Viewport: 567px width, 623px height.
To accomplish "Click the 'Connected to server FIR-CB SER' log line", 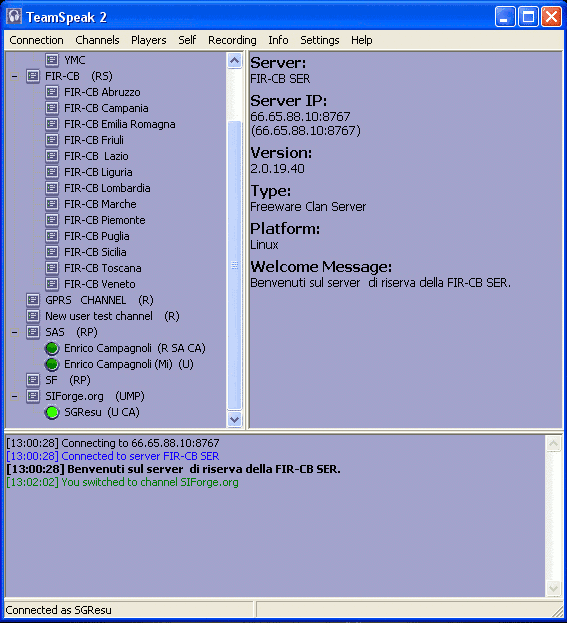I will pyautogui.click(x=113, y=456).
